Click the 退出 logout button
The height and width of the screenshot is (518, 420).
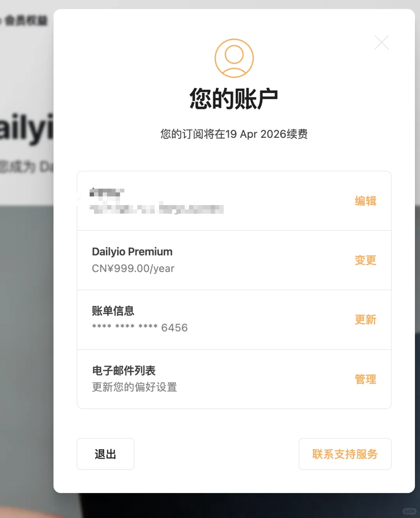(x=105, y=454)
